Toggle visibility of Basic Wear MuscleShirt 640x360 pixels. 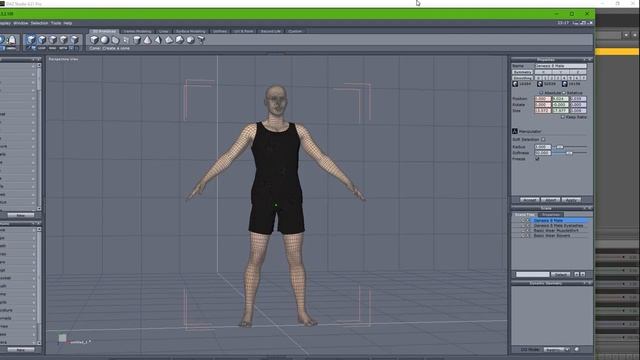(523, 230)
